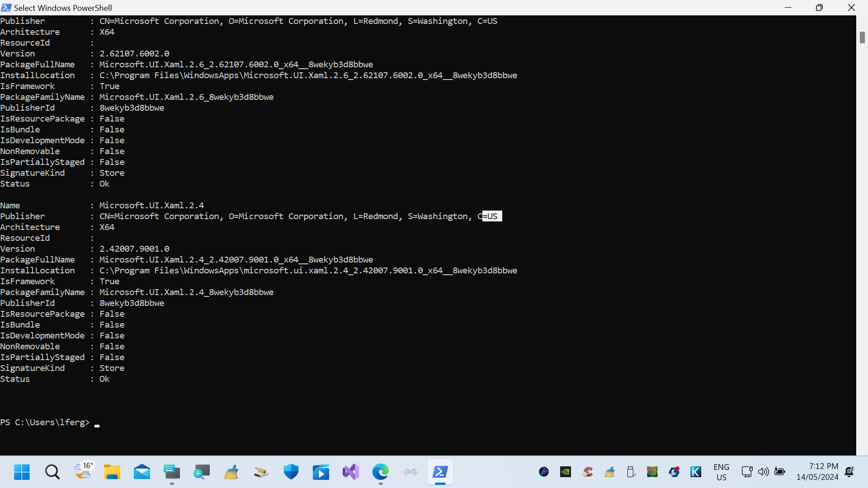Open the media player app on taskbar
Image resolution: width=868 pixels, height=488 pixels.
pos(321,472)
